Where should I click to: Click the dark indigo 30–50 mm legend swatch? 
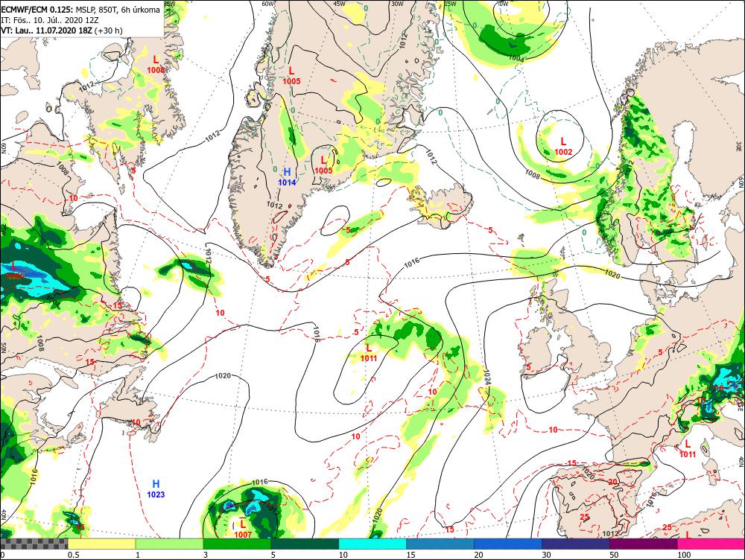(575, 544)
